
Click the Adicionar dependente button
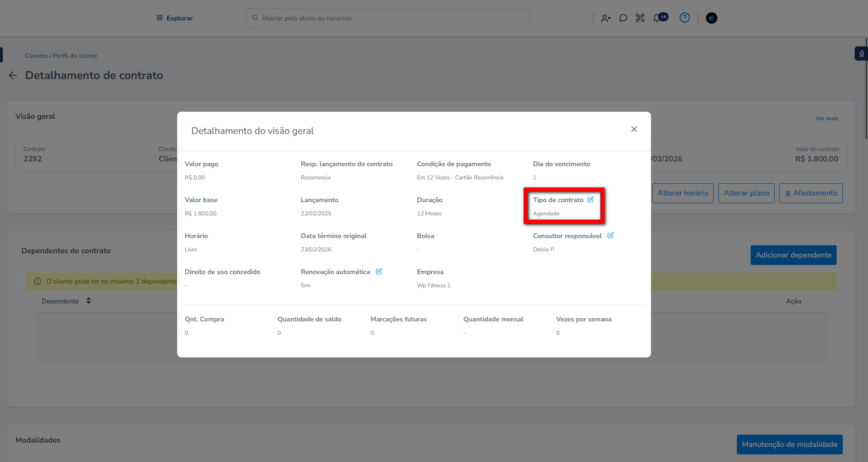tap(793, 255)
